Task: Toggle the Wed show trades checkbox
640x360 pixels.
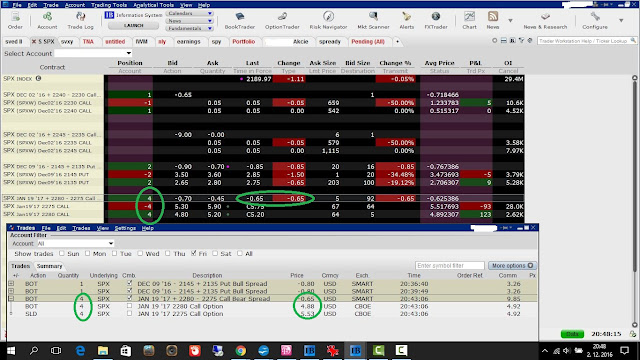Action: click(140, 253)
